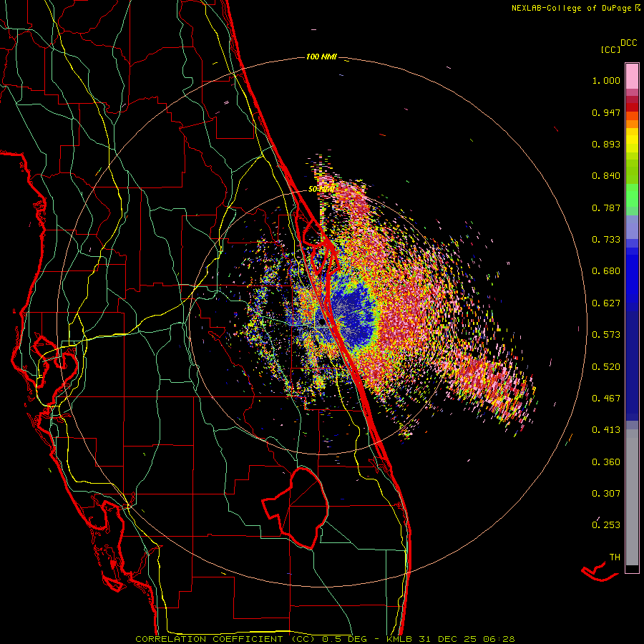The image size is (644, 644).
Task: Select the 0.627 scale value
Action: (606, 303)
